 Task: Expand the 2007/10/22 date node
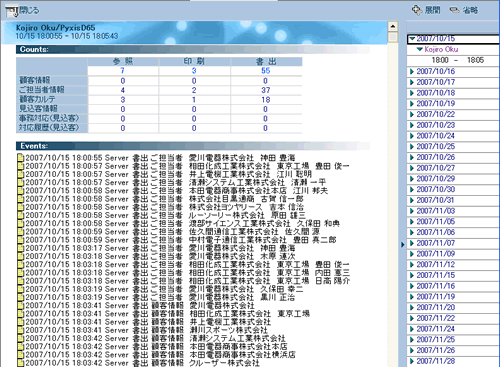[412, 114]
